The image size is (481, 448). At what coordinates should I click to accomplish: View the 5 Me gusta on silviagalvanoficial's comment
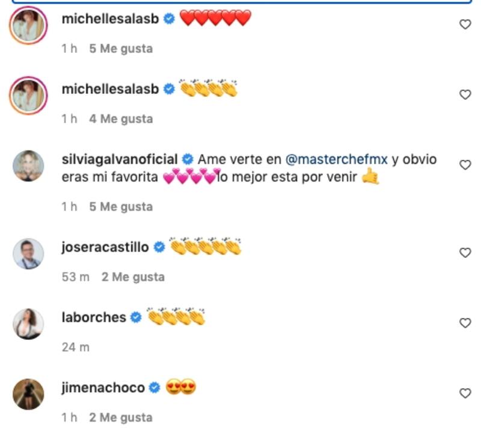pyautogui.click(x=121, y=207)
